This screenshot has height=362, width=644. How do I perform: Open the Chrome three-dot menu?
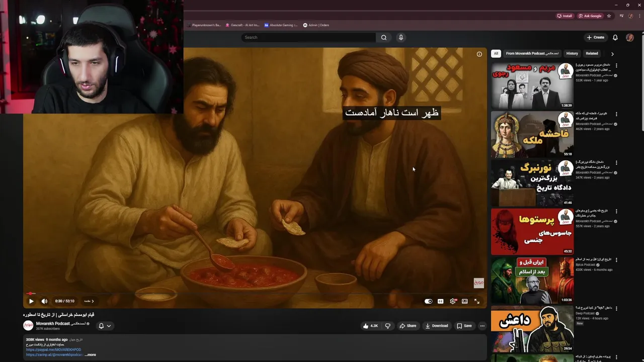coord(639,16)
